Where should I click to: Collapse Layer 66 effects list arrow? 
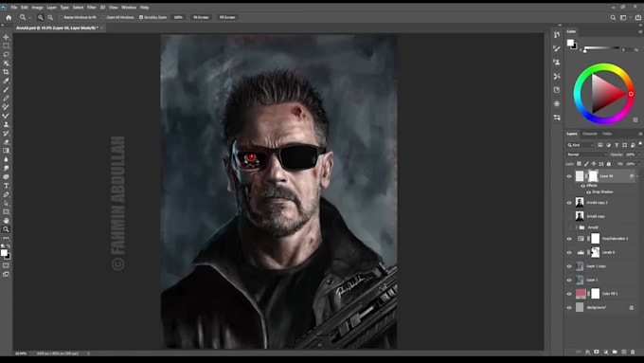(x=637, y=176)
